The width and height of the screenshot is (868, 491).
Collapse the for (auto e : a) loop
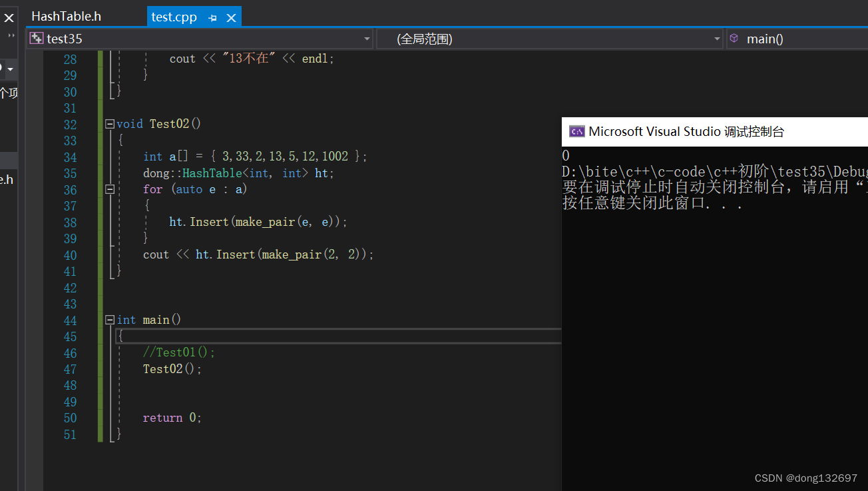(110, 189)
